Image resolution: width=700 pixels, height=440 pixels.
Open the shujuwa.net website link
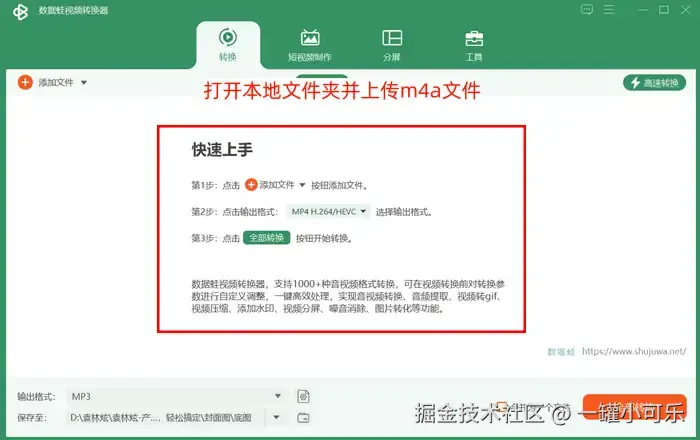(x=634, y=352)
